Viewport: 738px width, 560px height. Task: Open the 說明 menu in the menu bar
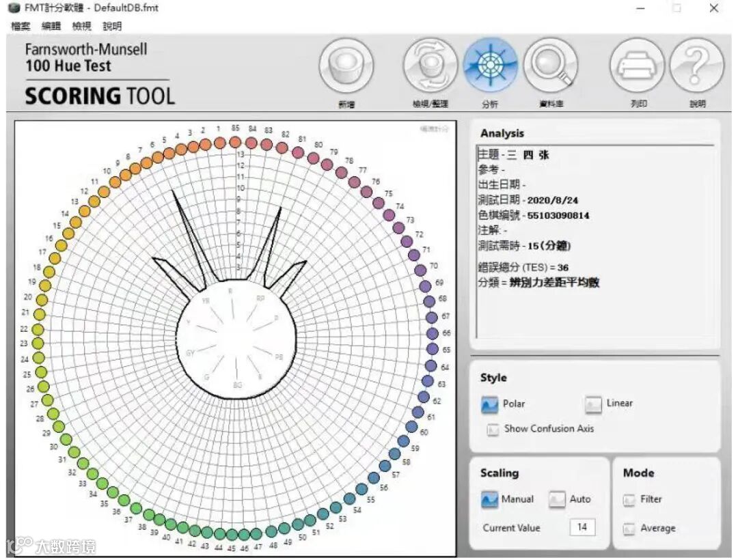coord(112,27)
